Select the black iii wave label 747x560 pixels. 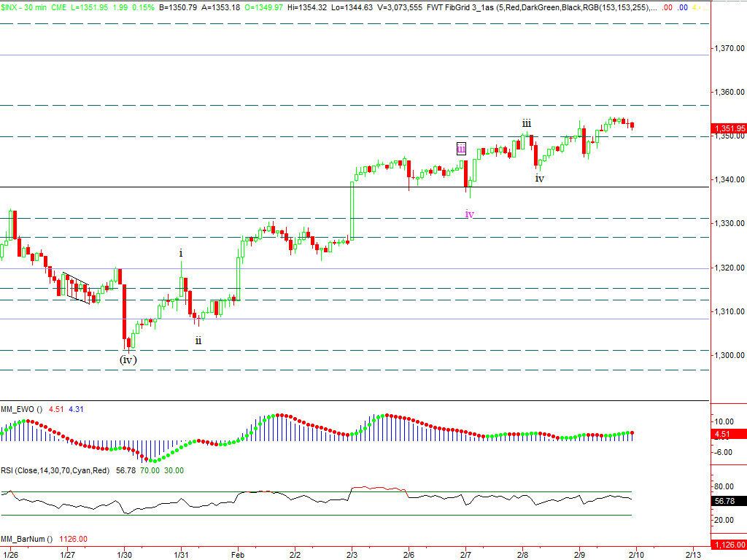tap(525, 123)
